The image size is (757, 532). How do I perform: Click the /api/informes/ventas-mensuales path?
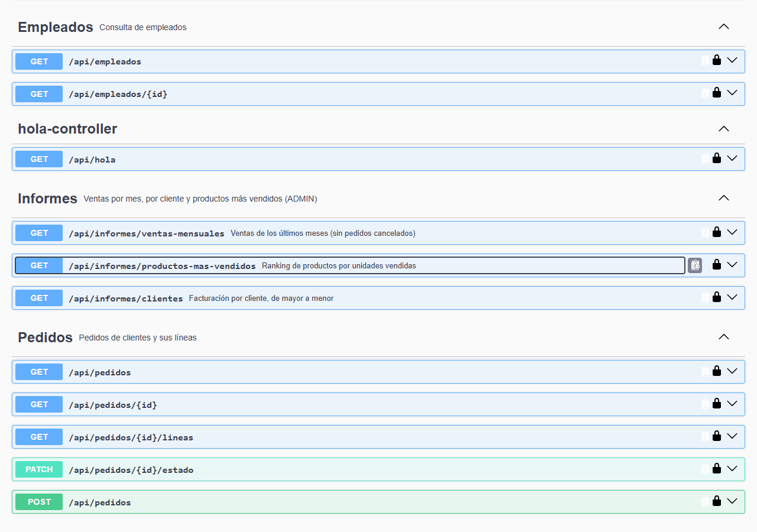[147, 233]
